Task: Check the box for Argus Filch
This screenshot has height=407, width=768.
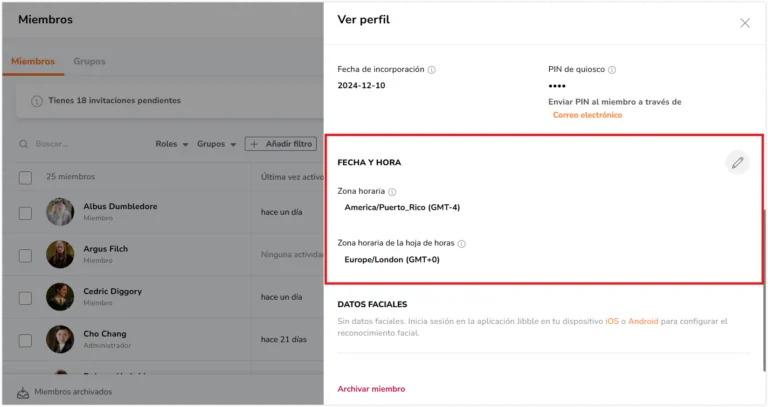Action: [25, 256]
